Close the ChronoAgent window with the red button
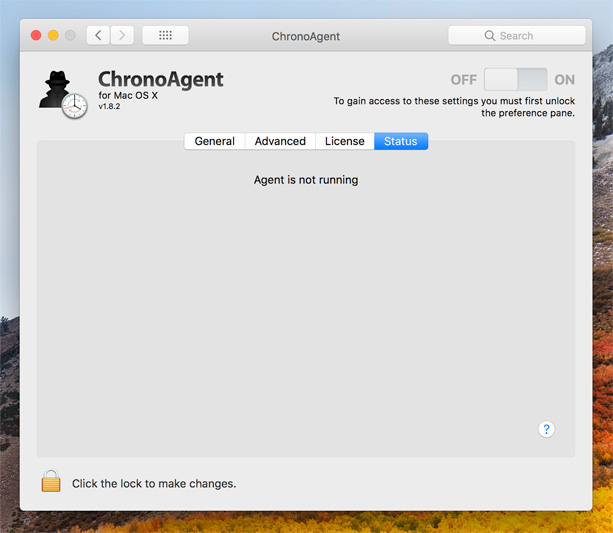The image size is (613, 533). tap(36, 36)
